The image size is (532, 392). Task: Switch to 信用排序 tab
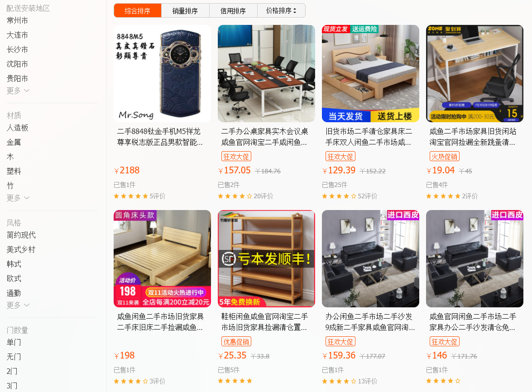click(233, 10)
